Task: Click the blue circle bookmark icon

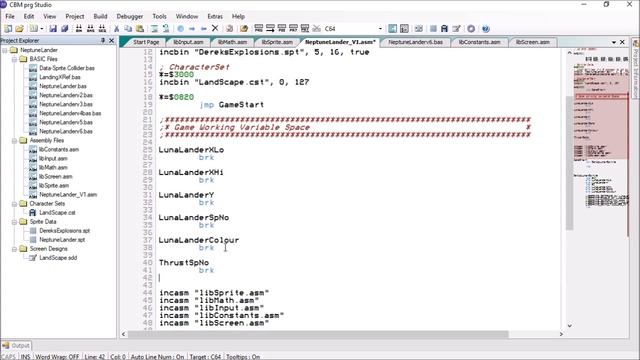Action: coord(180,29)
